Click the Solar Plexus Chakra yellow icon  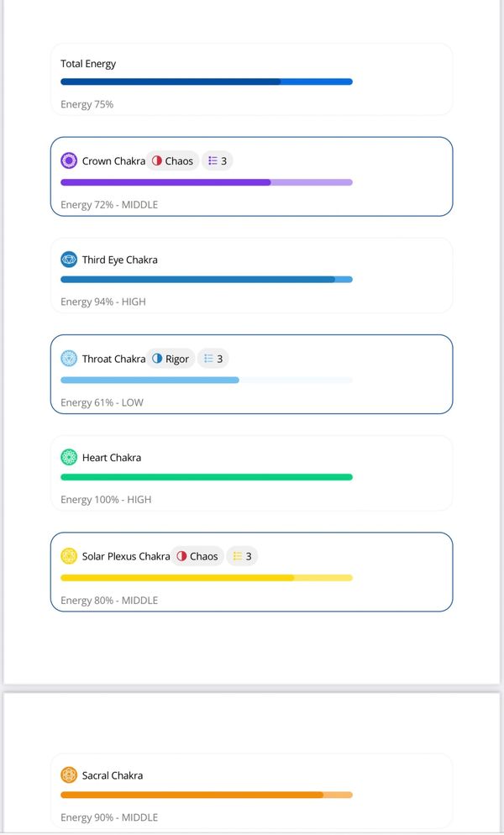point(69,556)
